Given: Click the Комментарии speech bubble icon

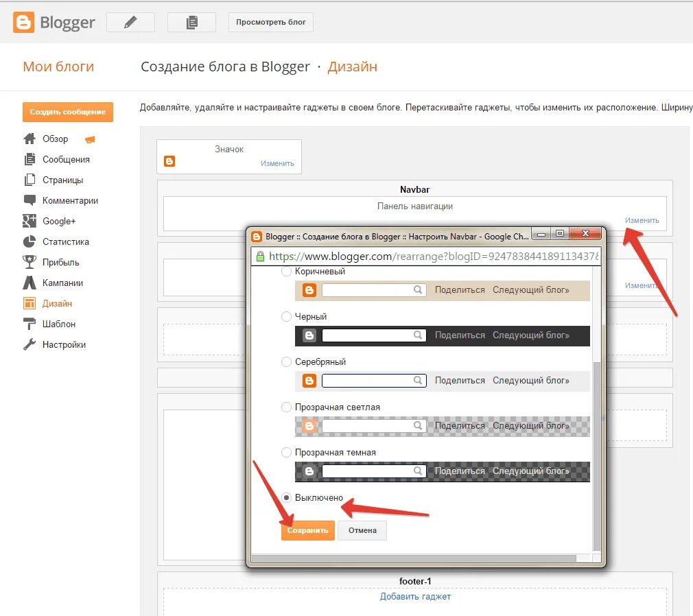Looking at the screenshot, I should click(30, 200).
